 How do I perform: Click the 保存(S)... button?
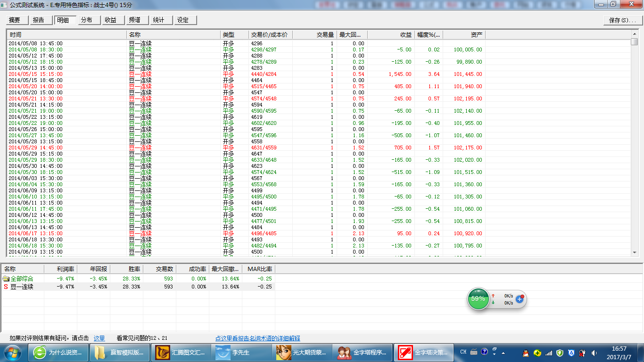(622, 20)
